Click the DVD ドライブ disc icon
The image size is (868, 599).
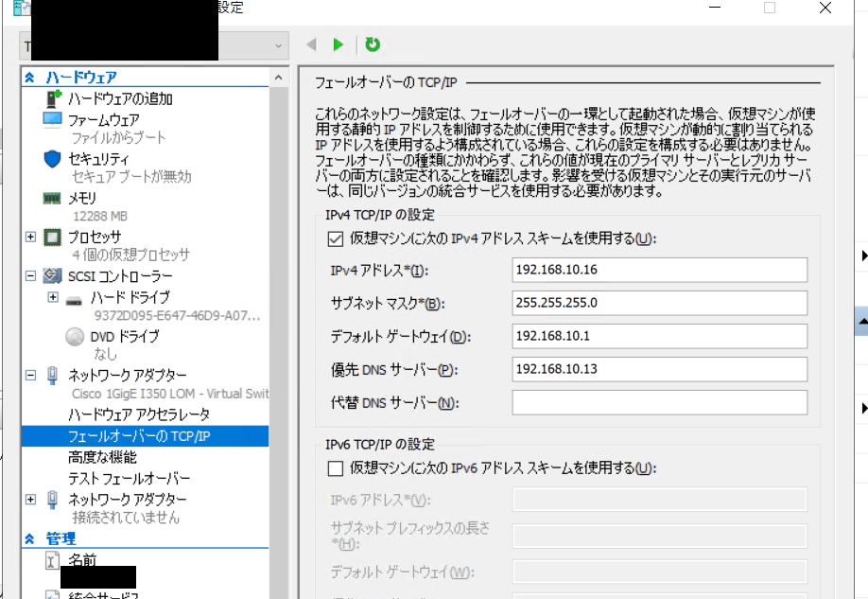point(75,336)
